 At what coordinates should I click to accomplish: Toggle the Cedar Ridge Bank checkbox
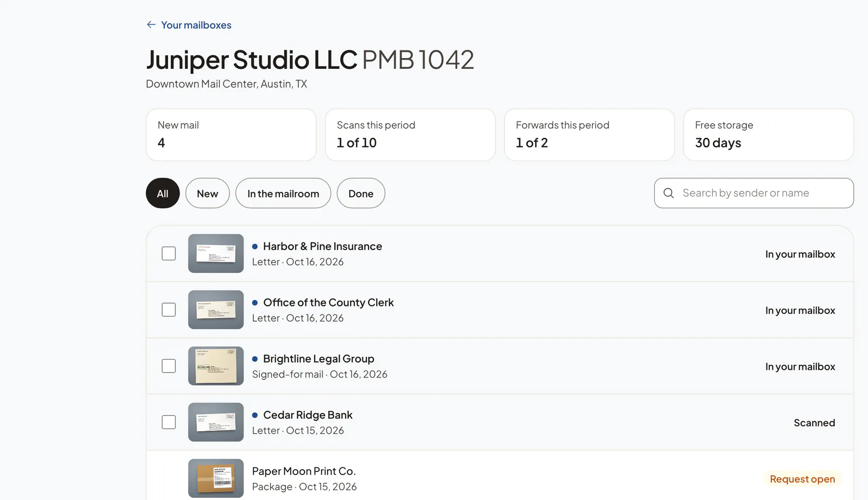click(x=169, y=422)
